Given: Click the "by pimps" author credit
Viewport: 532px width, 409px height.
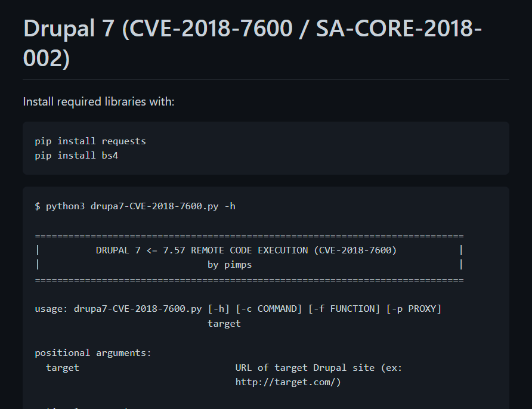Looking at the screenshot, I should coord(230,265).
